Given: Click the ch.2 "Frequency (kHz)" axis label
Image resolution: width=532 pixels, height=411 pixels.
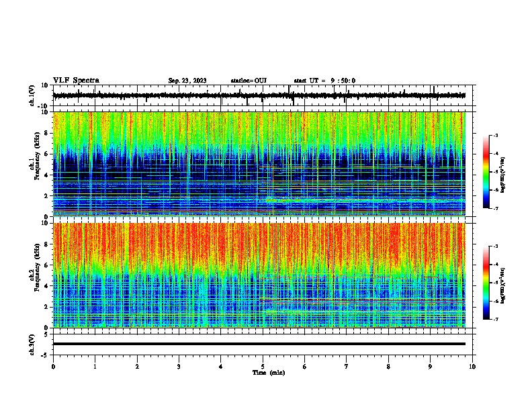Looking at the screenshot, I should tap(37, 267).
